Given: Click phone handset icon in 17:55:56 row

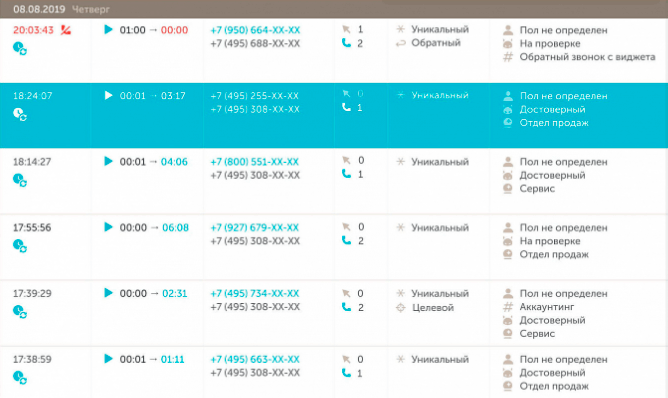Looking at the screenshot, I should 346,240.
